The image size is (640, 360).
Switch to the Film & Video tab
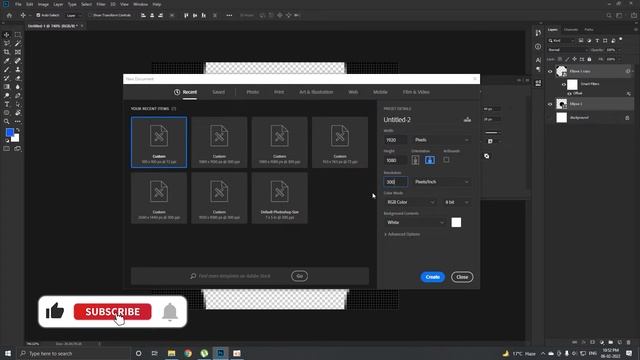416,92
